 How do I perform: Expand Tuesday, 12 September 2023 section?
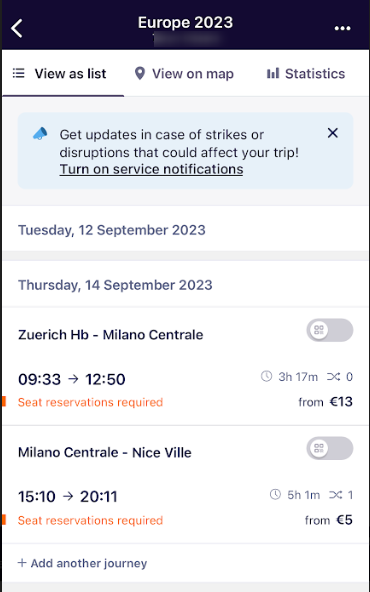185,230
